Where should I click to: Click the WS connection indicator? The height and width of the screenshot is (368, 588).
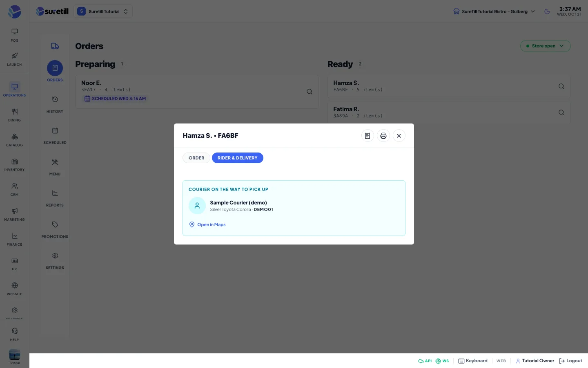[x=442, y=361]
